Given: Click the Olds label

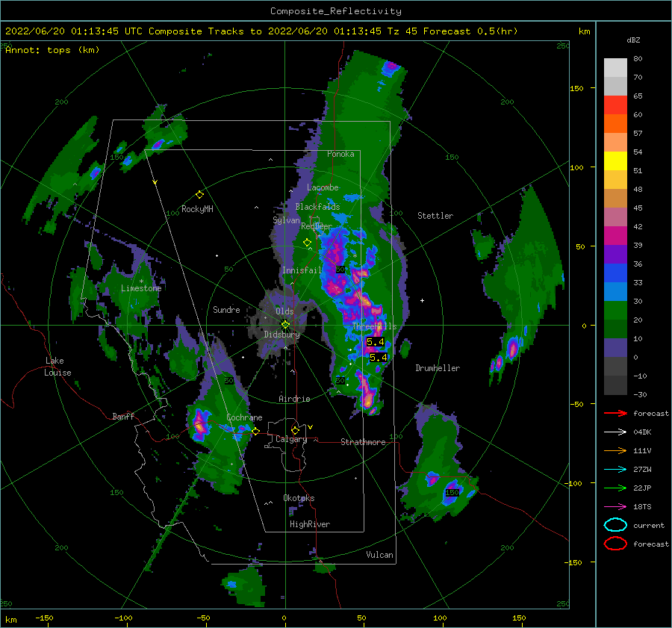Looking at the screenshot, I should (x=284, y=311).
